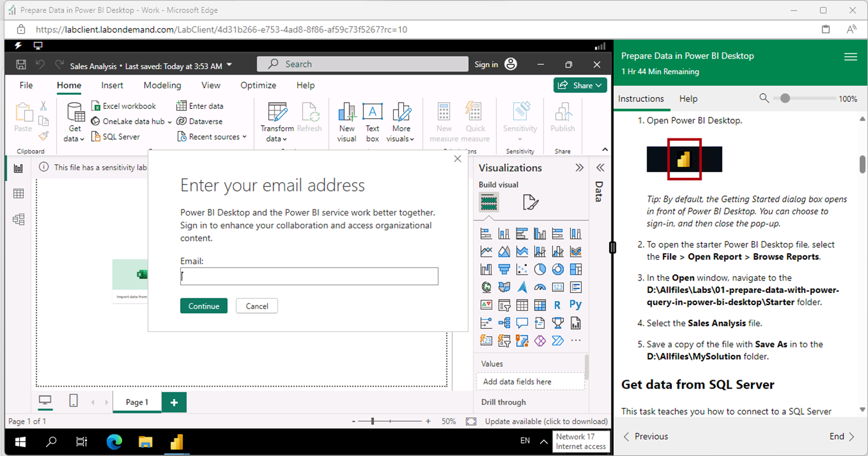The height and width of the screenshot is (456, 868).
Task: Choose the Pie chart visual
Action: (540, 270)
